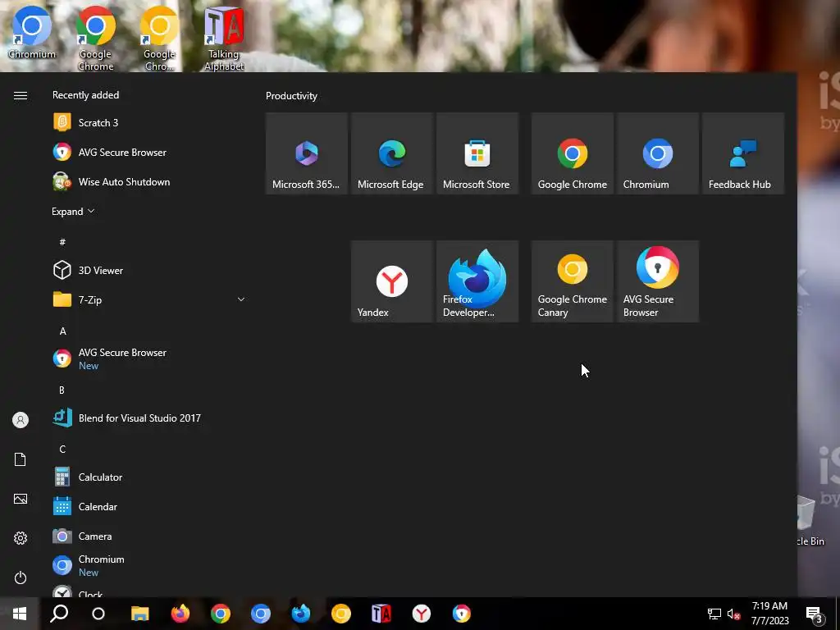Image resolution: width=840 pixels, height=630 pixels.
Task: Open 3D Viewer app
Action: tap(148, 271)
